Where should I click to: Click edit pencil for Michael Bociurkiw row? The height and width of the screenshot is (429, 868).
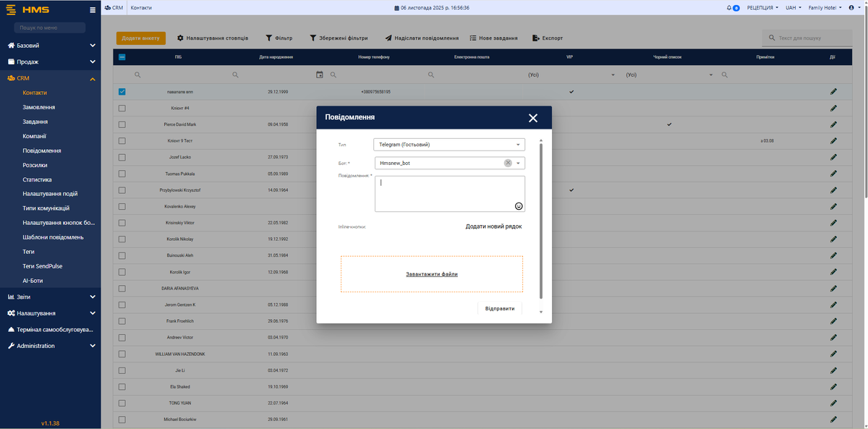pyautogui.click(x=833, y=420)
